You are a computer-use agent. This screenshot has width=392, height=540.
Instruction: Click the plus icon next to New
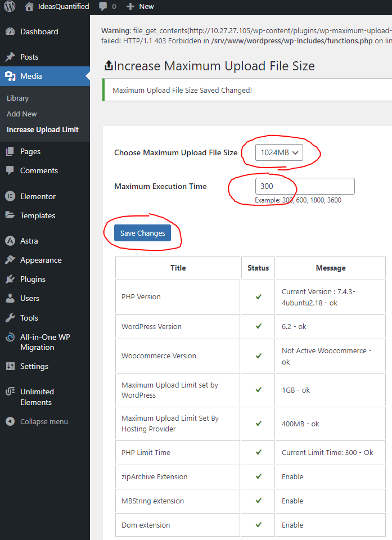coord(130,7)
